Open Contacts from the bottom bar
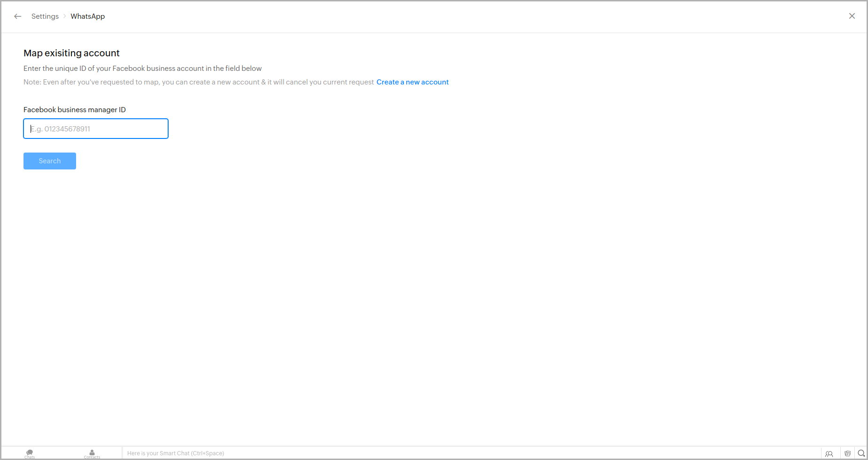The width and height of the screenshot is (868, 460). click(x=92, y=453)
